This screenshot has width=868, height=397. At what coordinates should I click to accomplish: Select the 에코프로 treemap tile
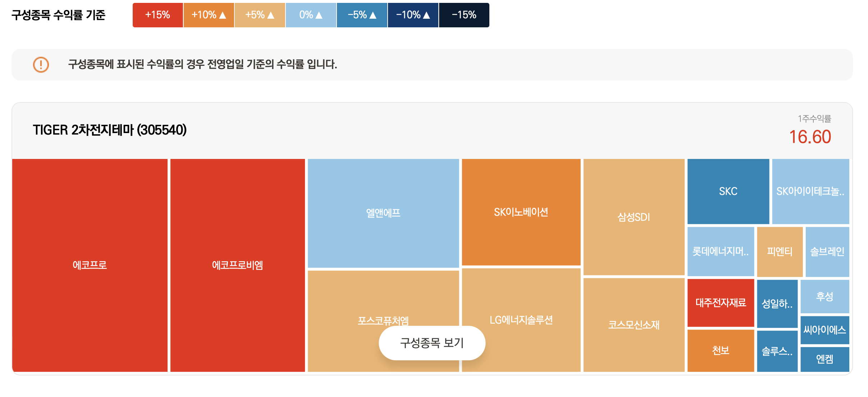(90, 265)
